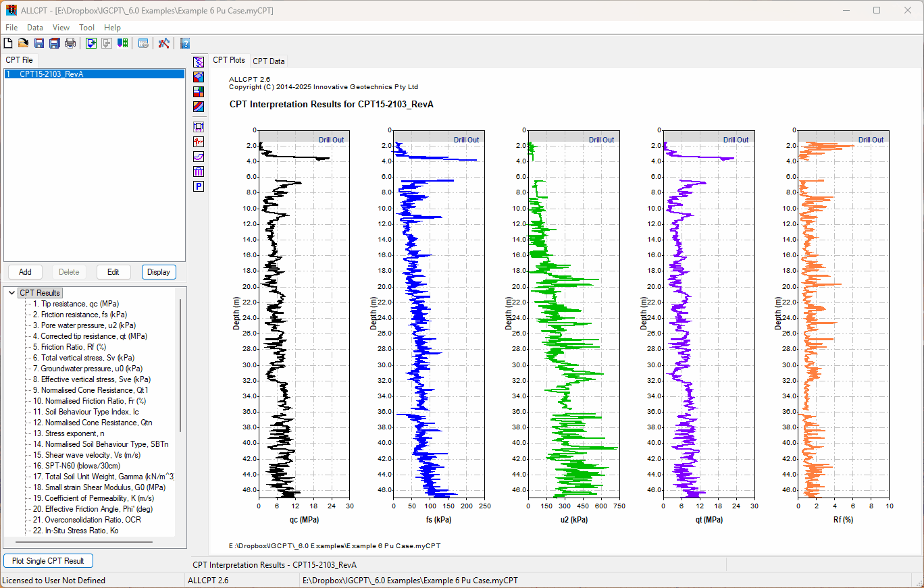Click the Add button

[25, 272]
